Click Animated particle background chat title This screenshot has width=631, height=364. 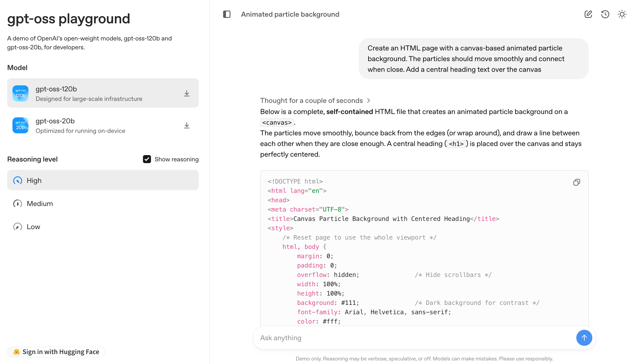click(290, 14)
